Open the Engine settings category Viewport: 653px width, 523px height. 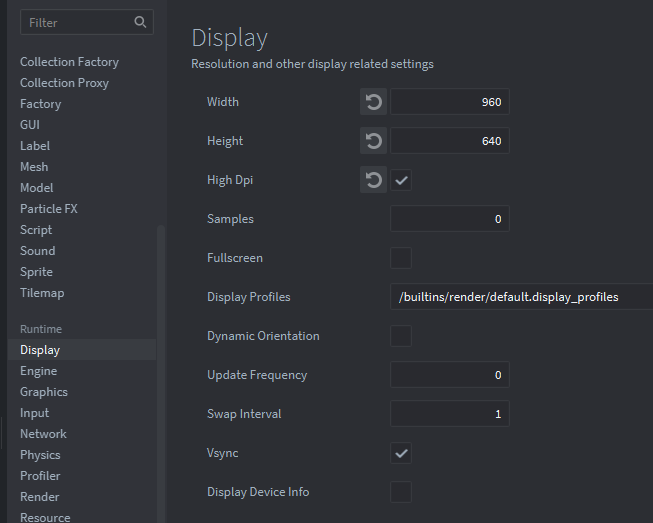(x=38, y=371)
